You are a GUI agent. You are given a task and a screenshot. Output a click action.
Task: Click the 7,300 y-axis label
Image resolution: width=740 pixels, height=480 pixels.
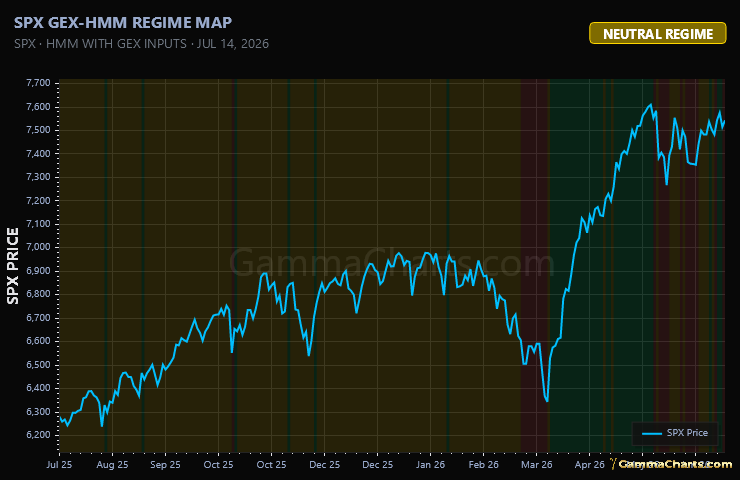click(38, 177)
